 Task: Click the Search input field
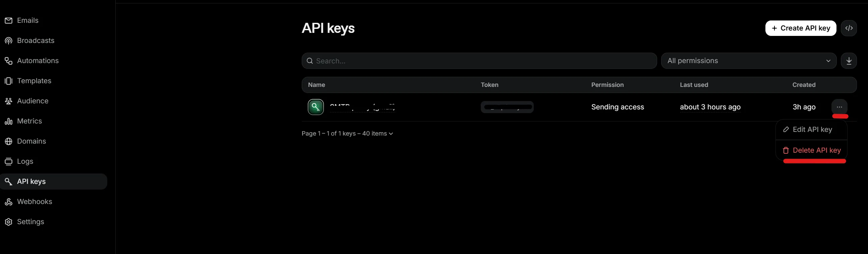[479, 61]
